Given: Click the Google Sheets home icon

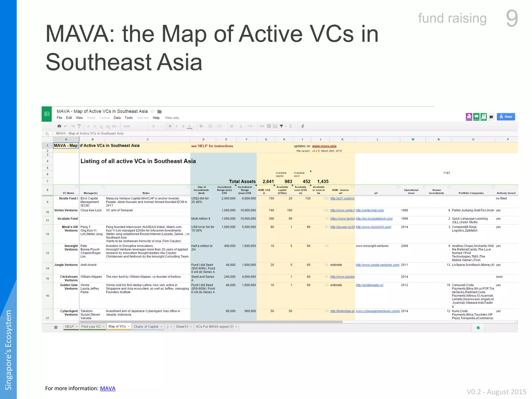Looking at the screenshot, I should click(x=47, y=114).
